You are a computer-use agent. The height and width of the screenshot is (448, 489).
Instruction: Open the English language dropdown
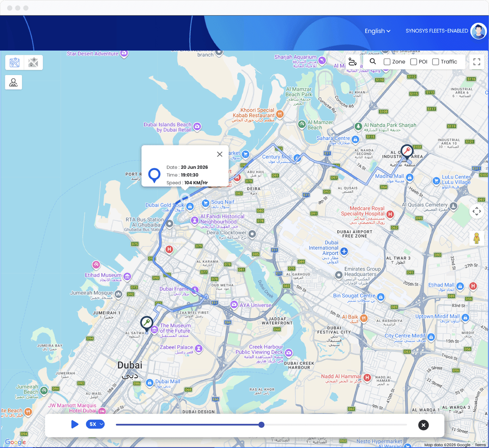point(378,31)
